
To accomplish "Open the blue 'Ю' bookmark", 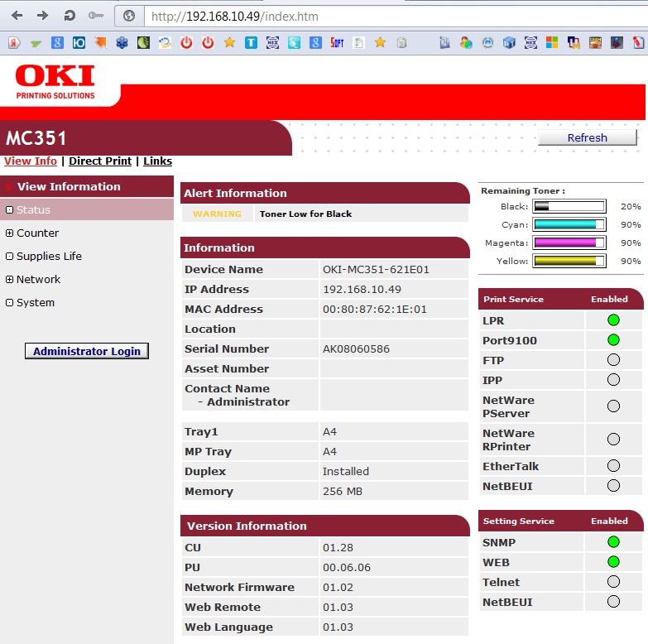I will 79,42.
